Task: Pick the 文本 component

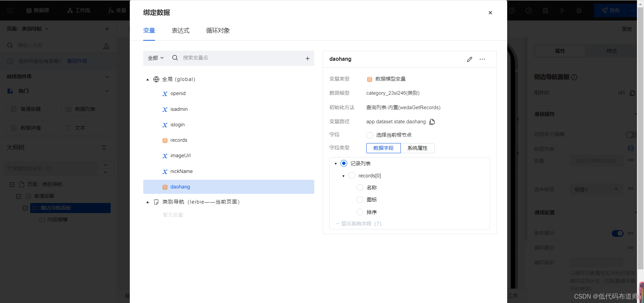Action: (x=86, y=128)
